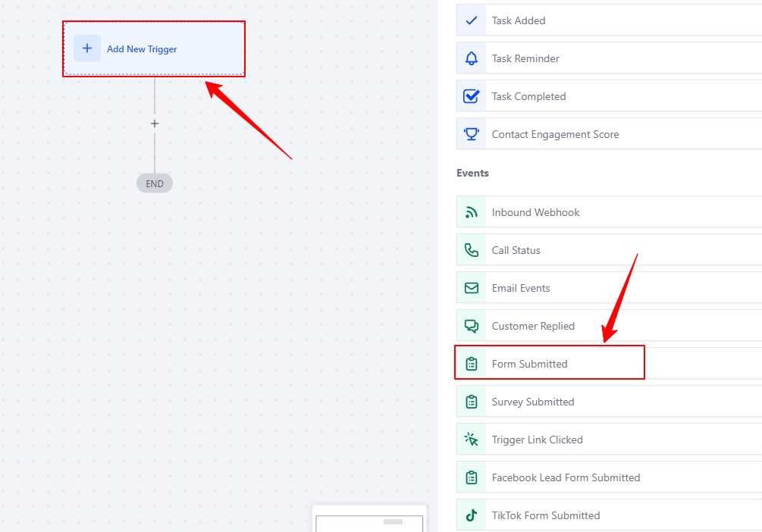This screenshot has width=762, height=532.
Task: Click the Inbound Webhook feed icon
Action: (x=471, y=212)
